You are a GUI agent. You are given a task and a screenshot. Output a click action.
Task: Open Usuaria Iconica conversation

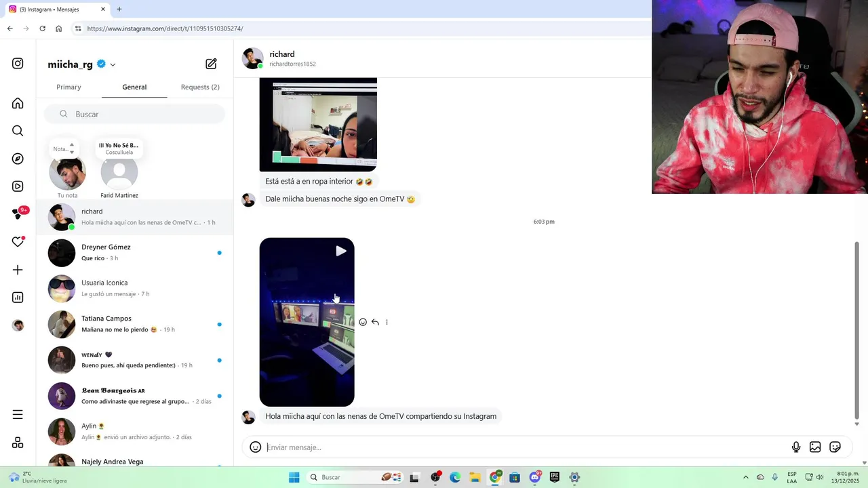134,288
